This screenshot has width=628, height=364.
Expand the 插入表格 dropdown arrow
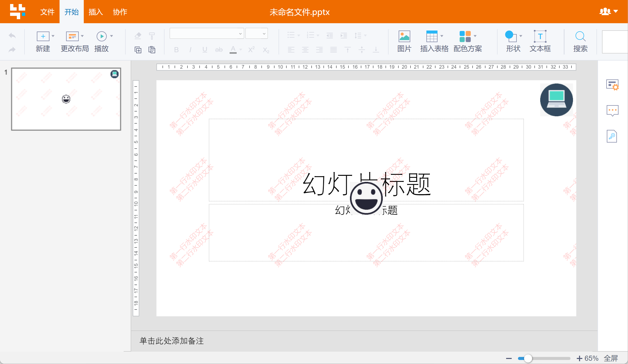coord(442,36)
